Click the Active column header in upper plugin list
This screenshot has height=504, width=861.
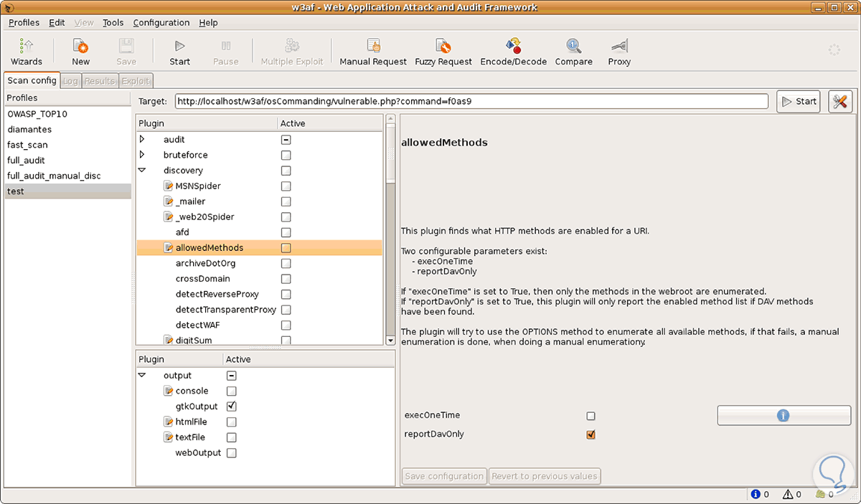click(x=330, y=123)
